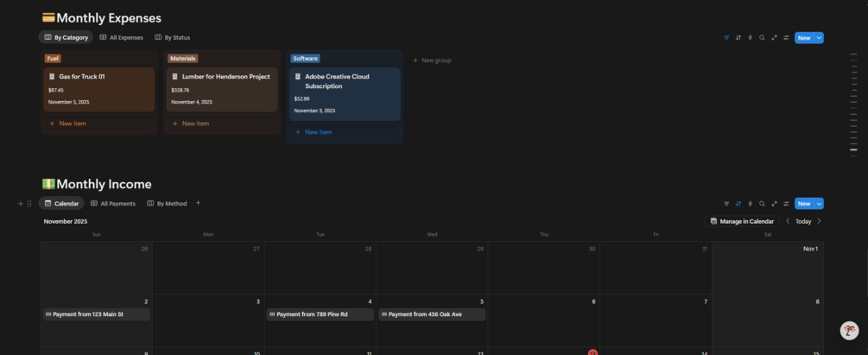This screenshot has height=355, width=868.
Task: Click New button in Monthly Income
Action: (x=804, y=204)
